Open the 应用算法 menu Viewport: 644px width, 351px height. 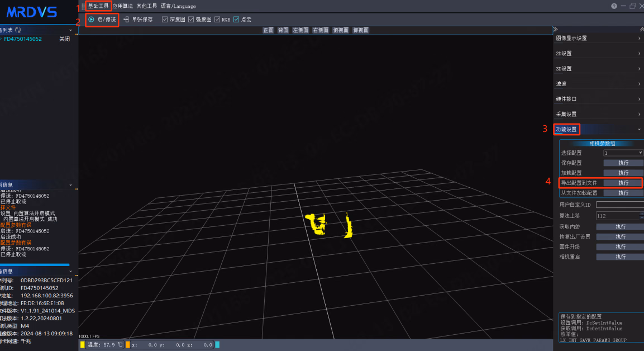pos(122,6)
